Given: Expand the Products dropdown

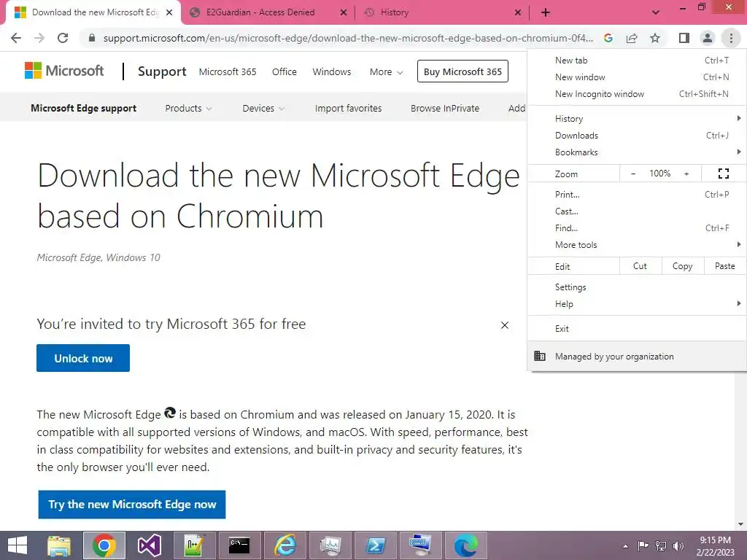Looking at the screenshot, I should 188,108.
